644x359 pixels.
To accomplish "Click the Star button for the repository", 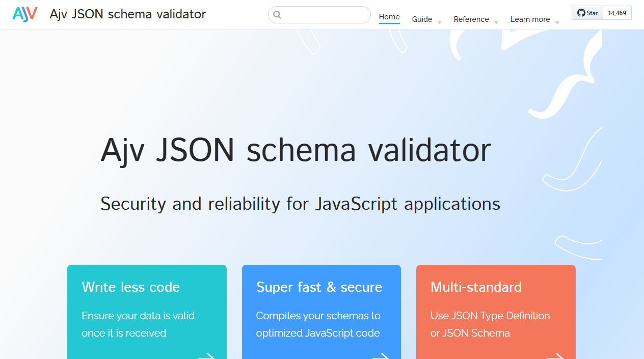I will click(x=586, y=13).
